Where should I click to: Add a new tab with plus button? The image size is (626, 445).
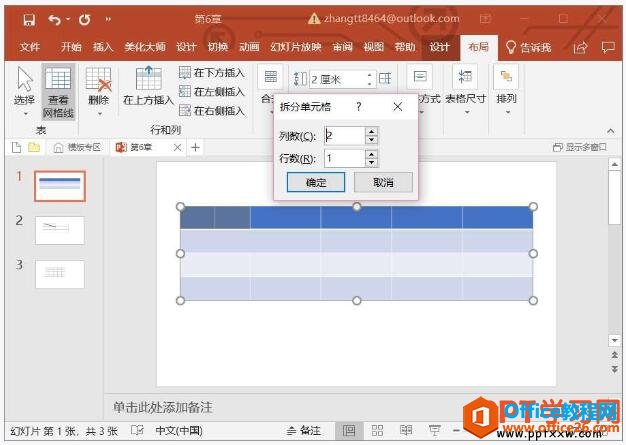point(195,148)
